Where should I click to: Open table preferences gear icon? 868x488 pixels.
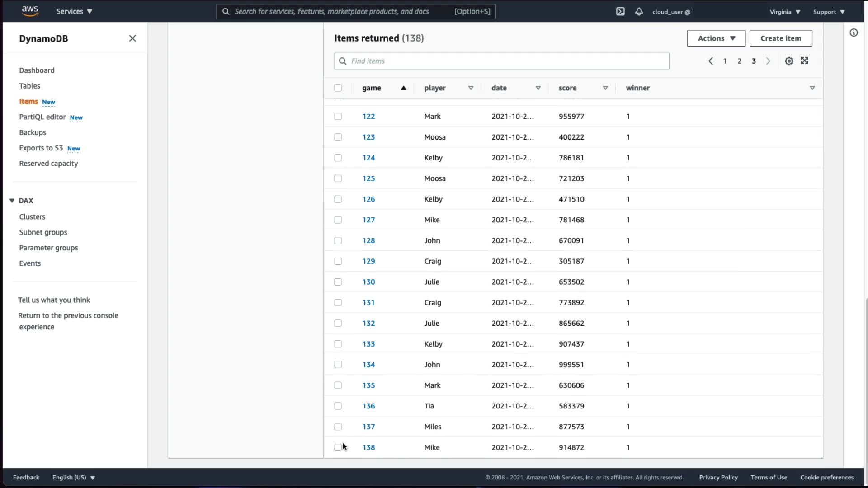[789, 61]
